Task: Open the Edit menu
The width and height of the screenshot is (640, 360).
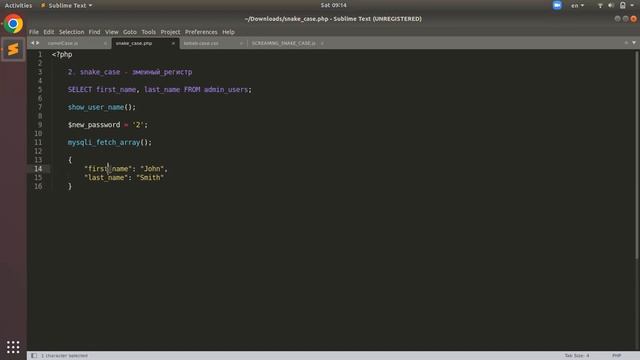Action: 49,32
